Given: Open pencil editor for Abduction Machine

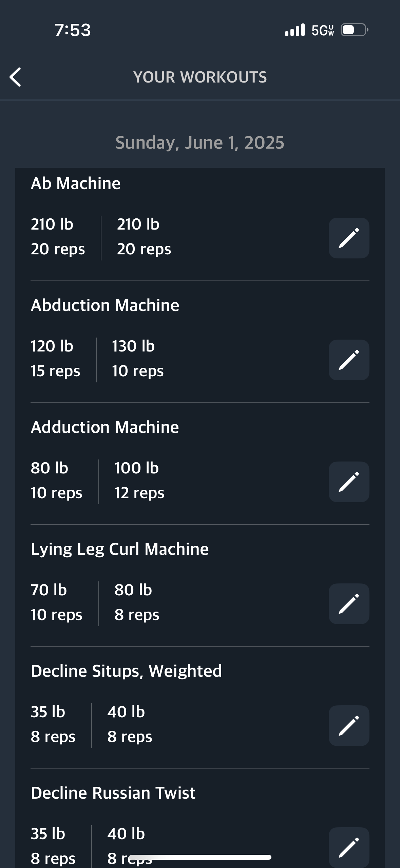Looking at the screenshot, I should point(349,360).
